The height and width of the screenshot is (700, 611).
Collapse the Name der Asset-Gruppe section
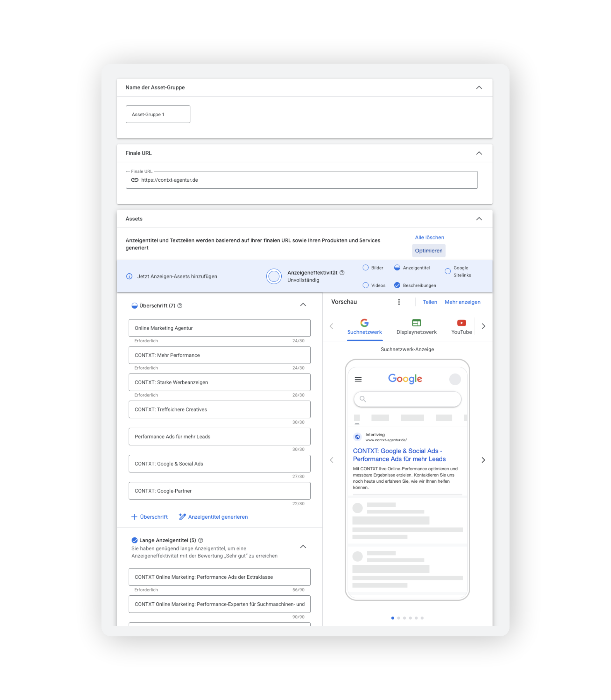(479, 87)
